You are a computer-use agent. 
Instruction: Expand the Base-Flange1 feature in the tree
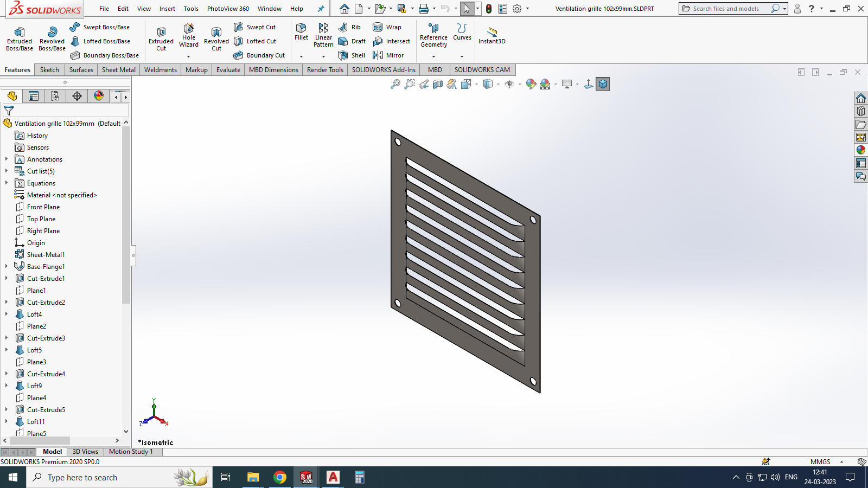pyautogui.click(x=7, y=266)
